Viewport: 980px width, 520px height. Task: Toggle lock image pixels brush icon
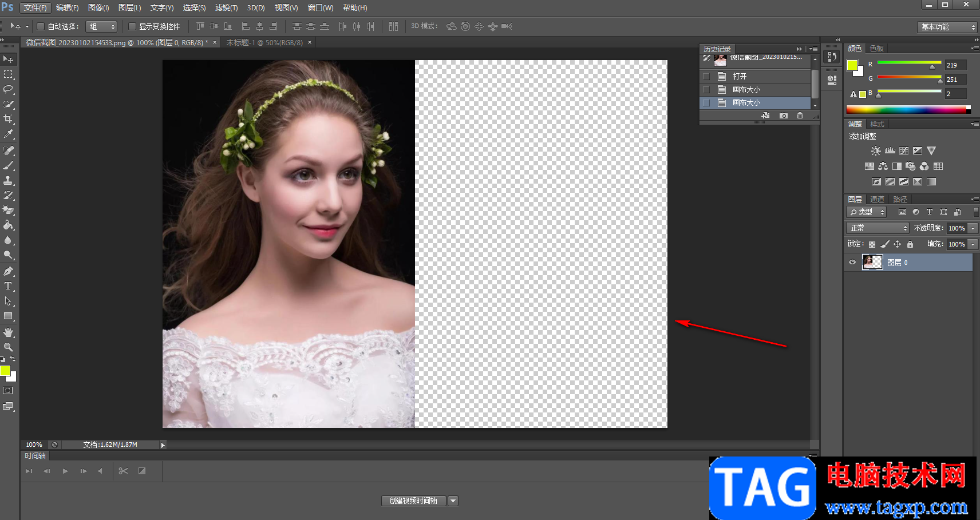[x=885, y=244]
